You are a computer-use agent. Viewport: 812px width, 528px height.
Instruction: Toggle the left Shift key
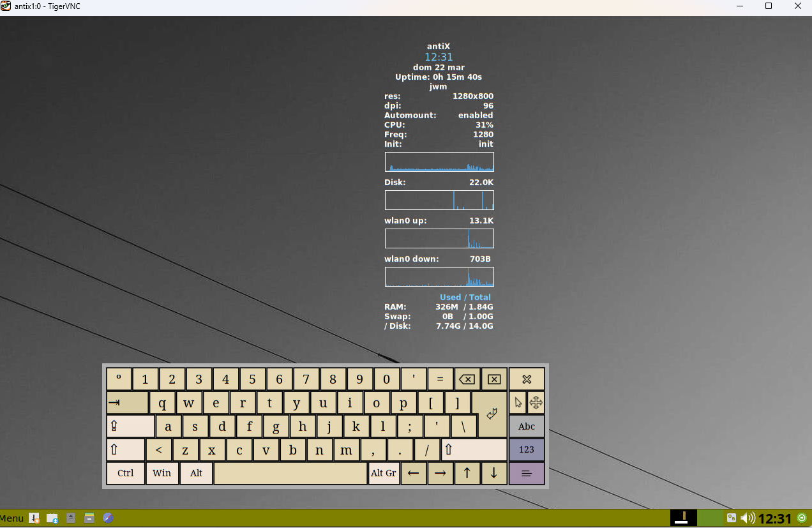(125, 450)
